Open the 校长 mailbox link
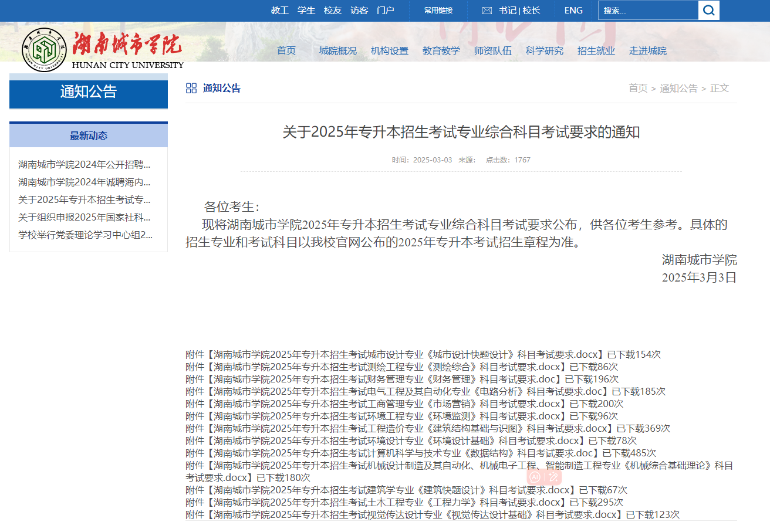Image resolution: width=770 pixels, height=532 pixels. [x=531, y=11]
